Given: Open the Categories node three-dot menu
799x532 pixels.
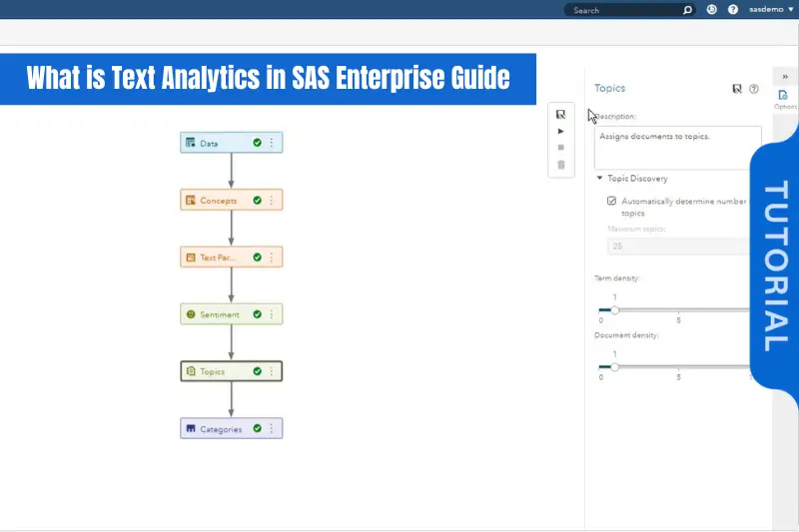Looking at the screenshot, I should coord(272,428).
